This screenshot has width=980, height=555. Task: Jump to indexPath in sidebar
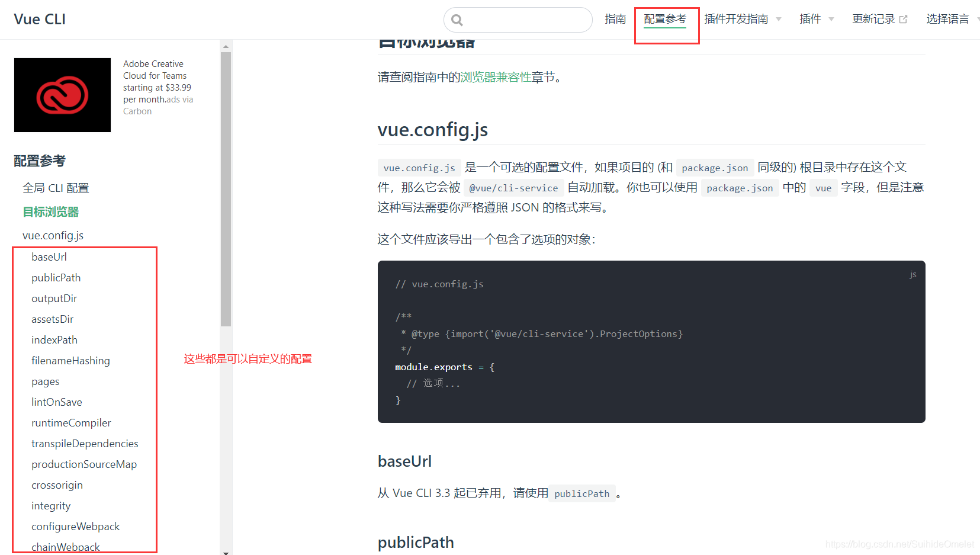54,339
